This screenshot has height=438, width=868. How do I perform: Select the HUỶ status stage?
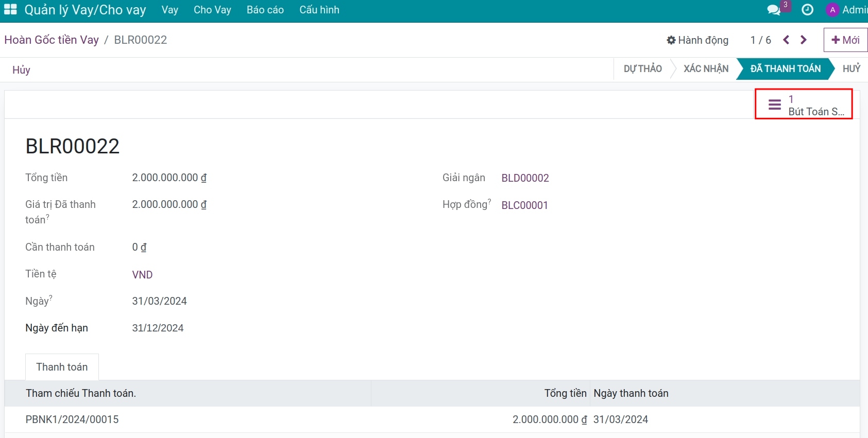[x=852, y=69]
